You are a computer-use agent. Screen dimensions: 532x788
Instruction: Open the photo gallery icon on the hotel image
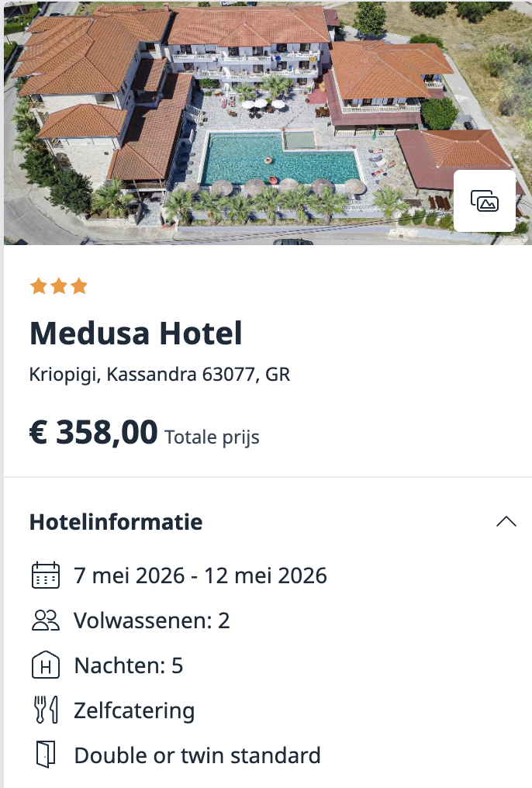[485, 201]
